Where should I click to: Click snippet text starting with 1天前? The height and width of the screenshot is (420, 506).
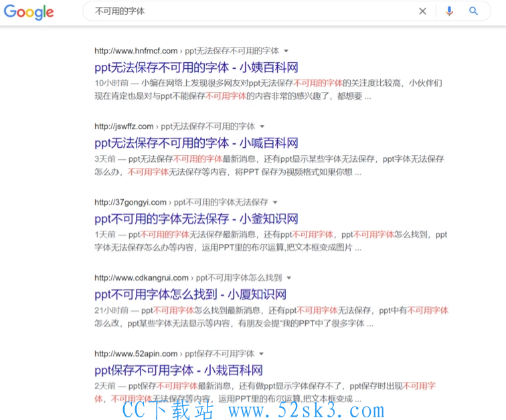271,241
